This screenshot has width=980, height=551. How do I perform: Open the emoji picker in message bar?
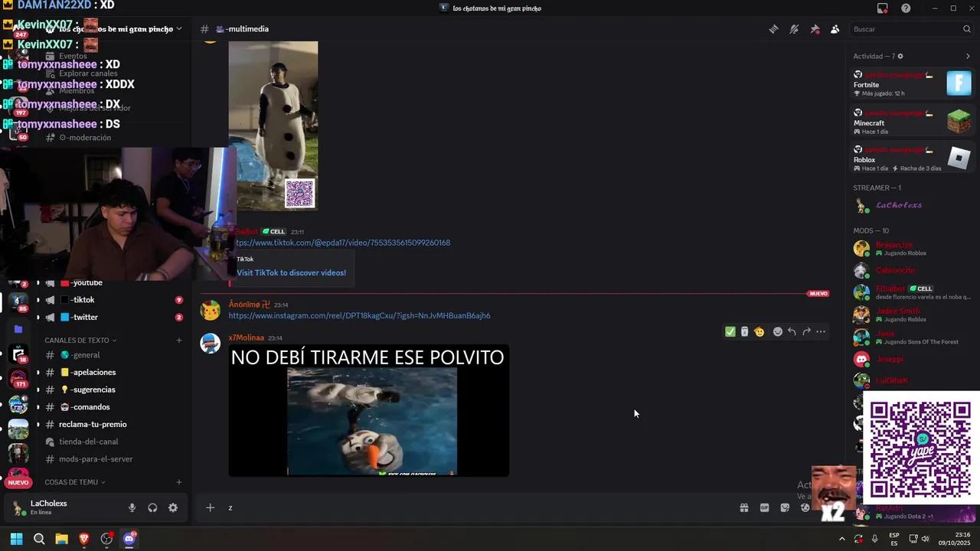click(805, 507)
